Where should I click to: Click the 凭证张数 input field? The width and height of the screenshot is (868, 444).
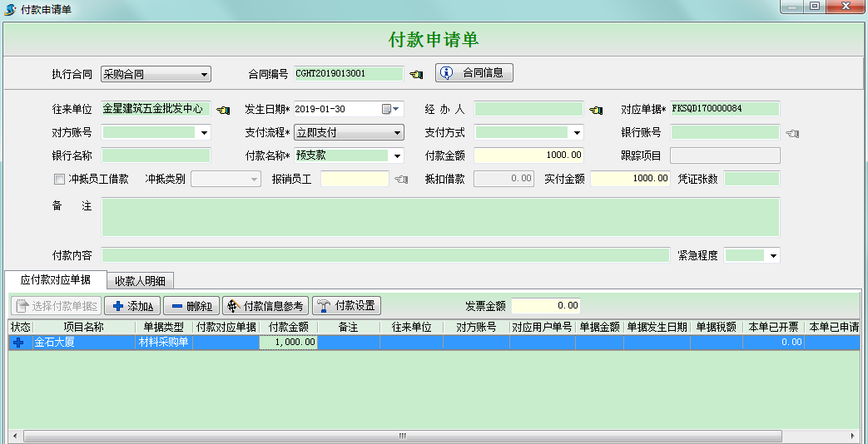click(x=751, y=179)
